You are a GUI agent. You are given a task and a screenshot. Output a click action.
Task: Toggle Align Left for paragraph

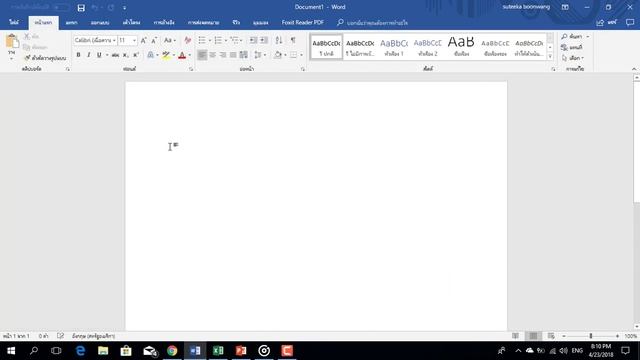202,55
